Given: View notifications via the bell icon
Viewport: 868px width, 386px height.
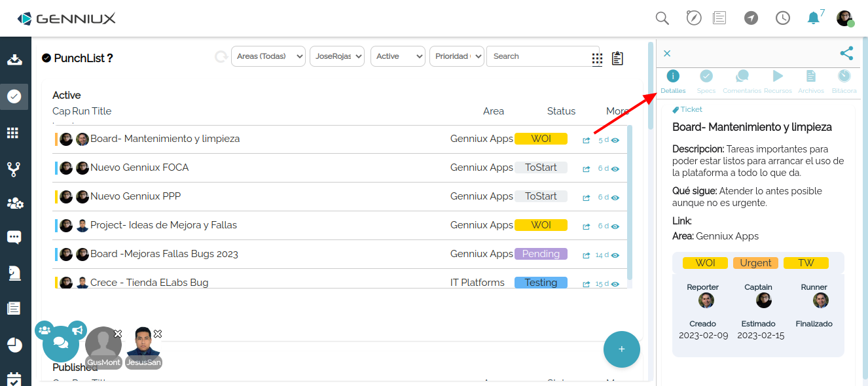Looking at the screenshot, I should point(814,18).
